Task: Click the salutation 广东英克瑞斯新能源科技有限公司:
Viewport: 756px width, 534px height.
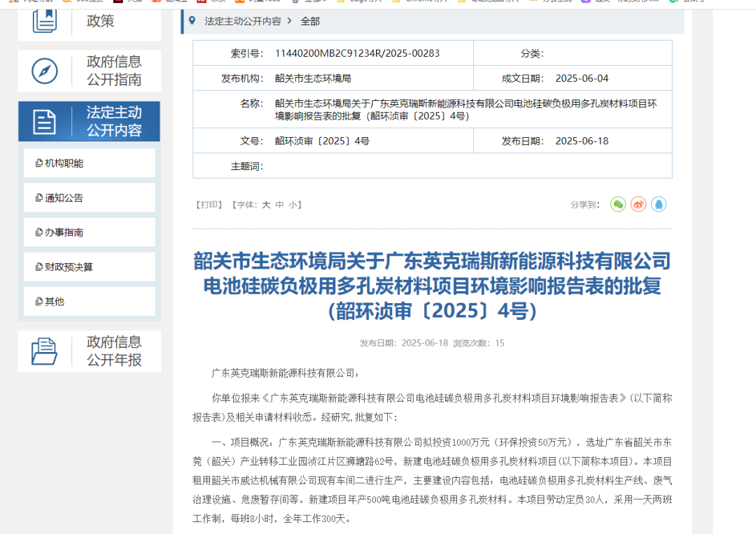Action: coord(286,373)
